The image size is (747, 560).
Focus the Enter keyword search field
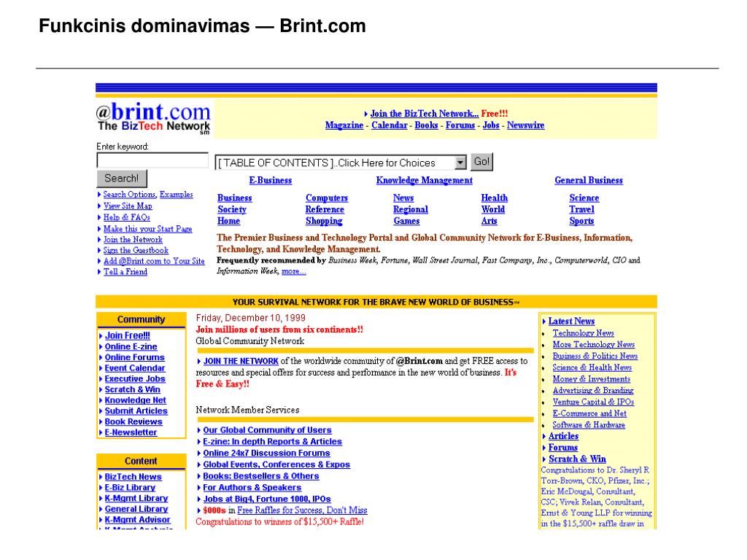point(152,160)
